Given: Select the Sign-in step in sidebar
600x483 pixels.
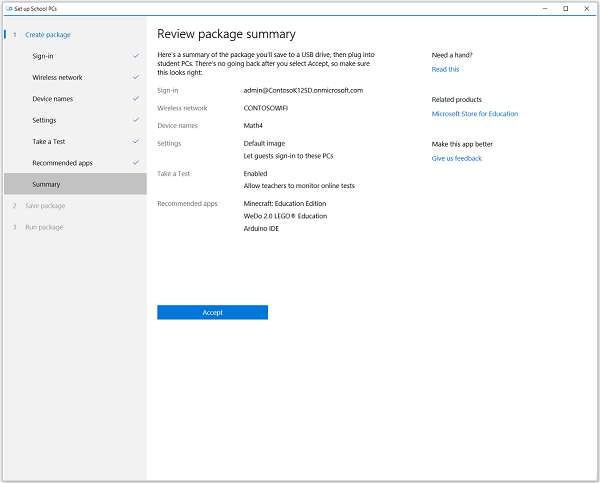Looking at the screenshot, I should pos(43,56).
